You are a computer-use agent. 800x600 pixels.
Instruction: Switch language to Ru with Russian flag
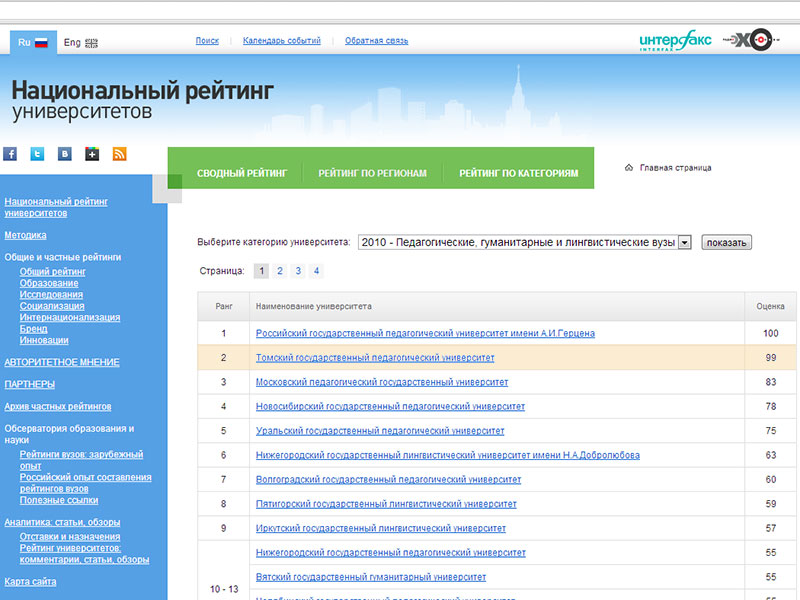click(x=33, y=42)
